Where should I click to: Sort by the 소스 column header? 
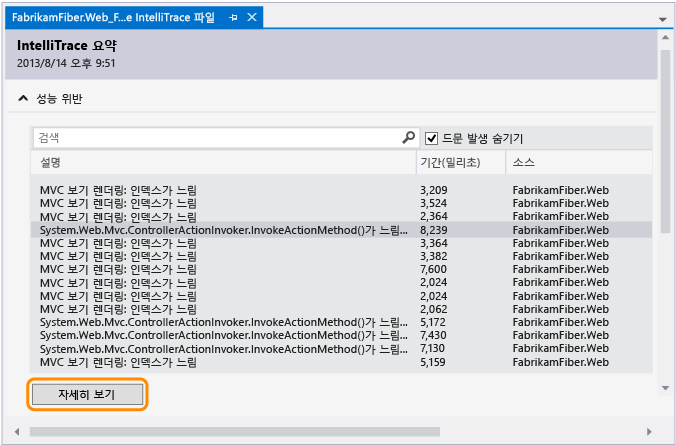tap(579, 163)
